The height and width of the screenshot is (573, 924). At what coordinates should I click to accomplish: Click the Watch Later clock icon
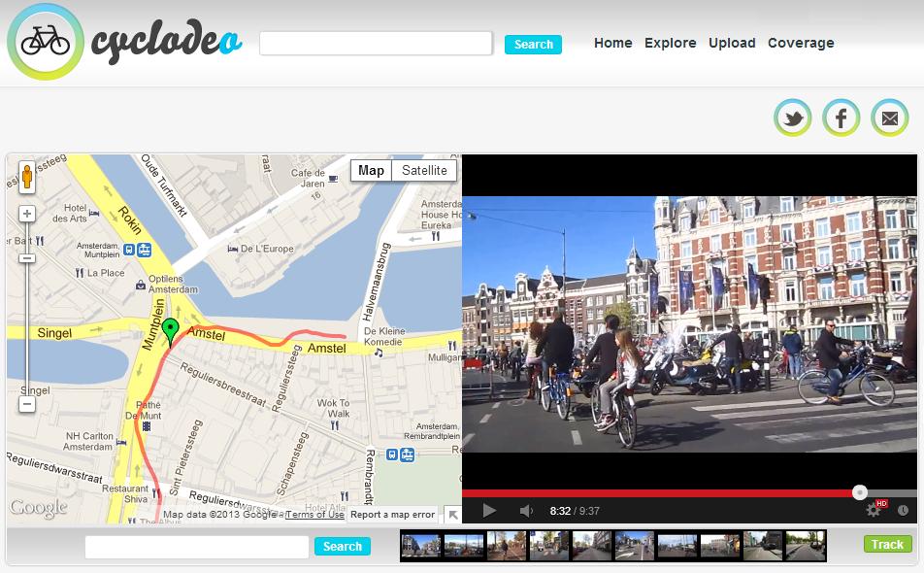903,510
